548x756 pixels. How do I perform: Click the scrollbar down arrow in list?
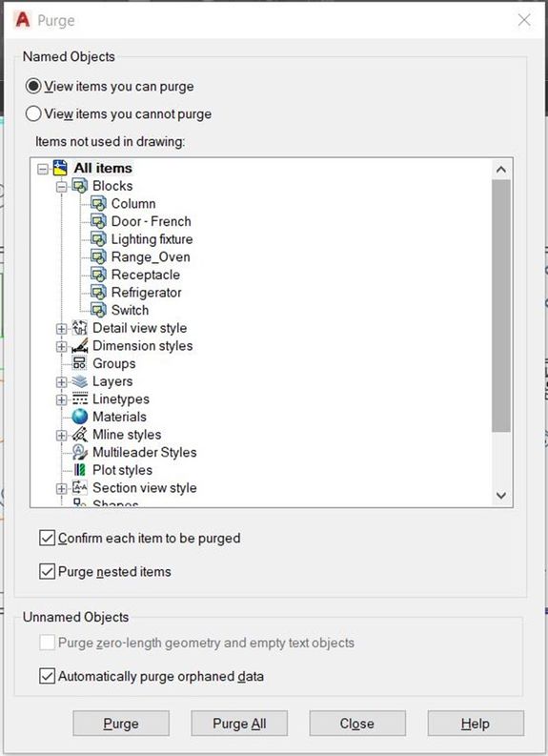click(x=501, y=495)
